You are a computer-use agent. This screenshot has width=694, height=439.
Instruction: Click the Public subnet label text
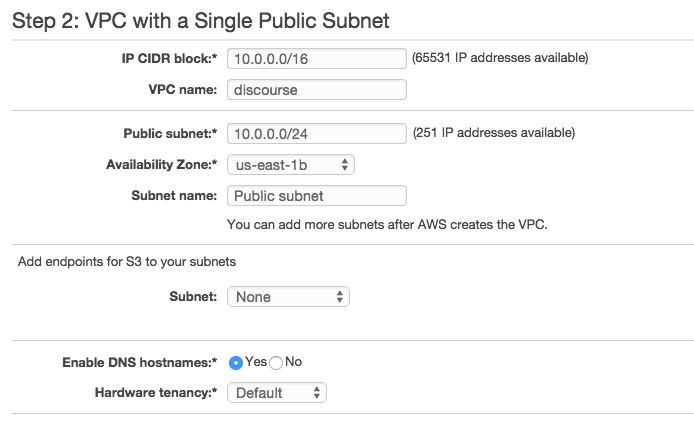170,133
